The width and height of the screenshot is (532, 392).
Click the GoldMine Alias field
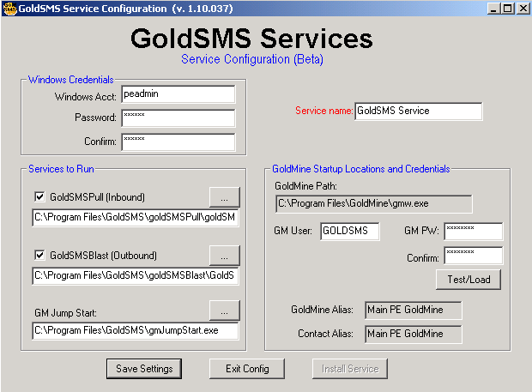414,311
